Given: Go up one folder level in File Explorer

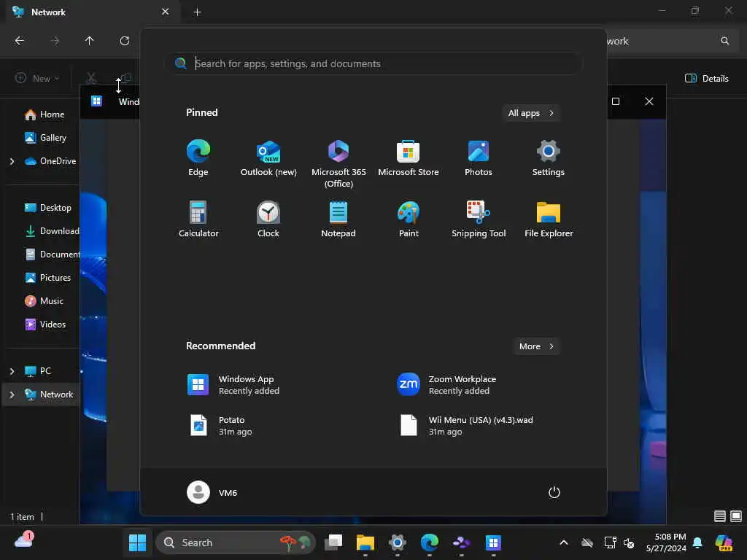Looking at the screenshot, I should pos(89,41).
